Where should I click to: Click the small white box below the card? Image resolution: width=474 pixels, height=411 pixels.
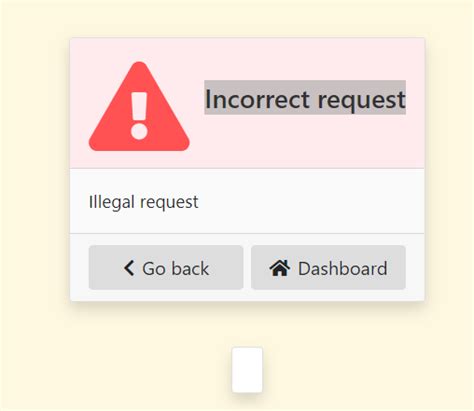coord(247,370)
